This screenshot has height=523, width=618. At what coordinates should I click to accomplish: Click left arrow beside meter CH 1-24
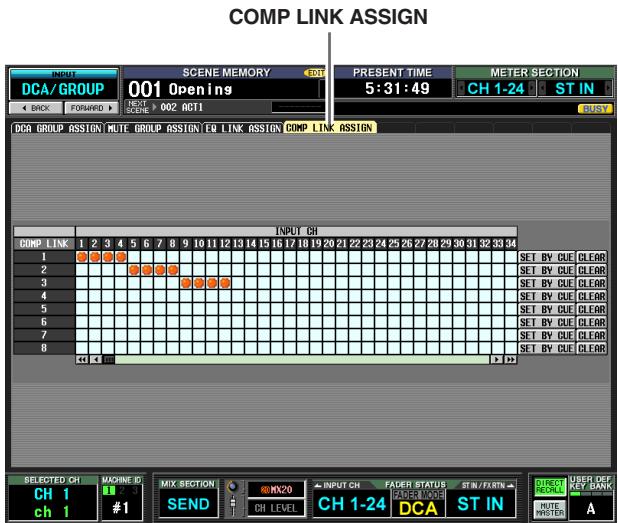click(460, 88)
